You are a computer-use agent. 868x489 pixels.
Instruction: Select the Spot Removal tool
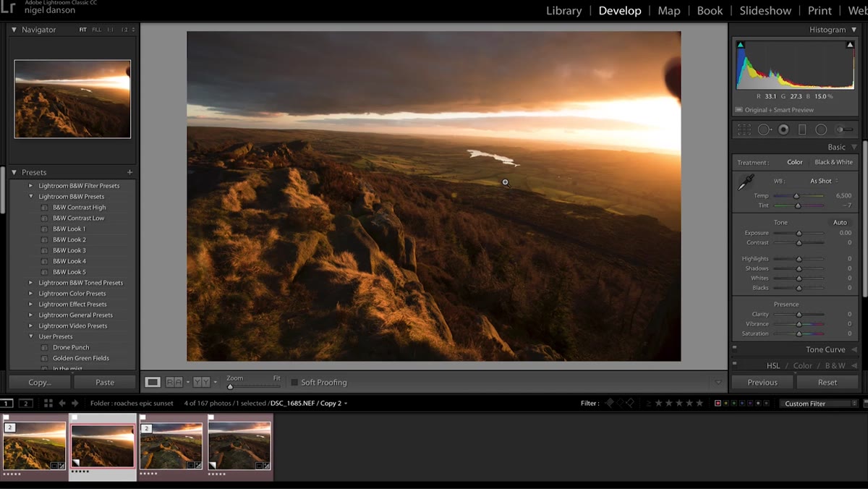[x=764, y=129]
